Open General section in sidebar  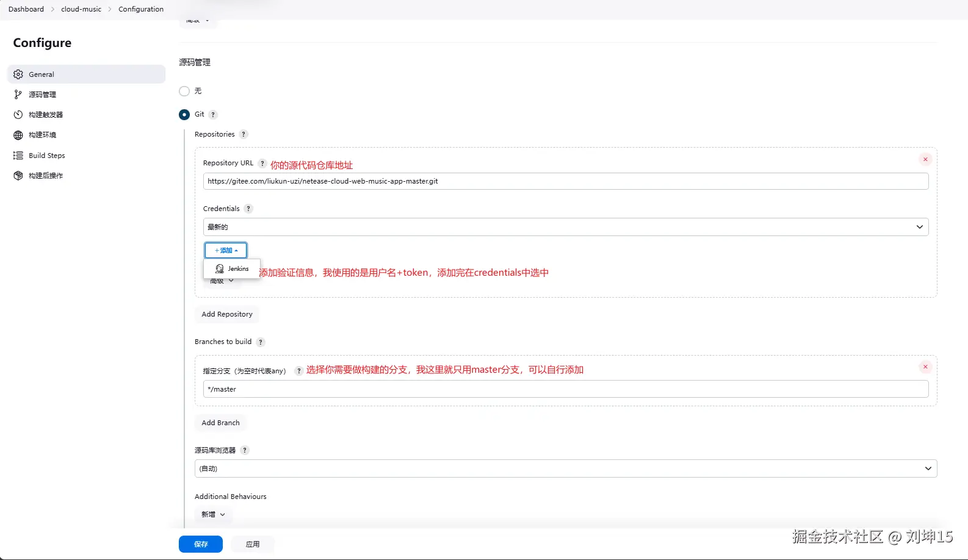86,74
